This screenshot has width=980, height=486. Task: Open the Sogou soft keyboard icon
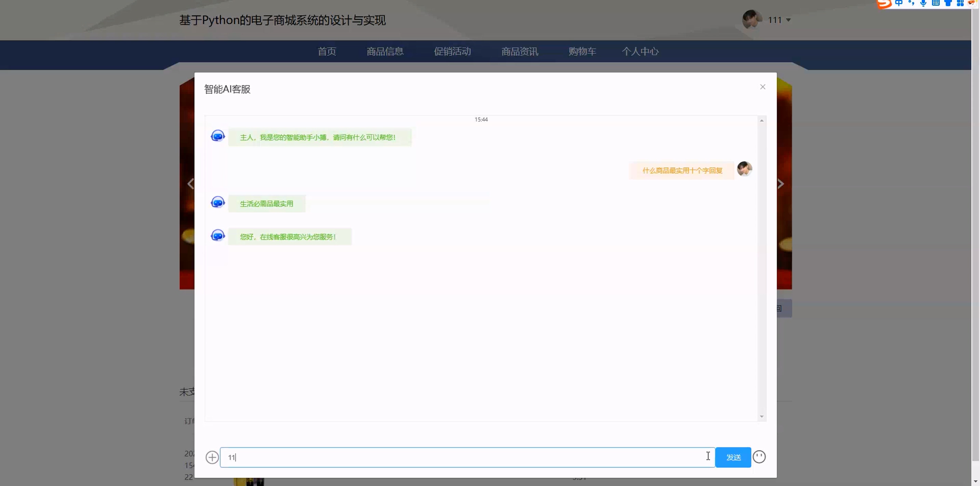[x=936, y=3]
